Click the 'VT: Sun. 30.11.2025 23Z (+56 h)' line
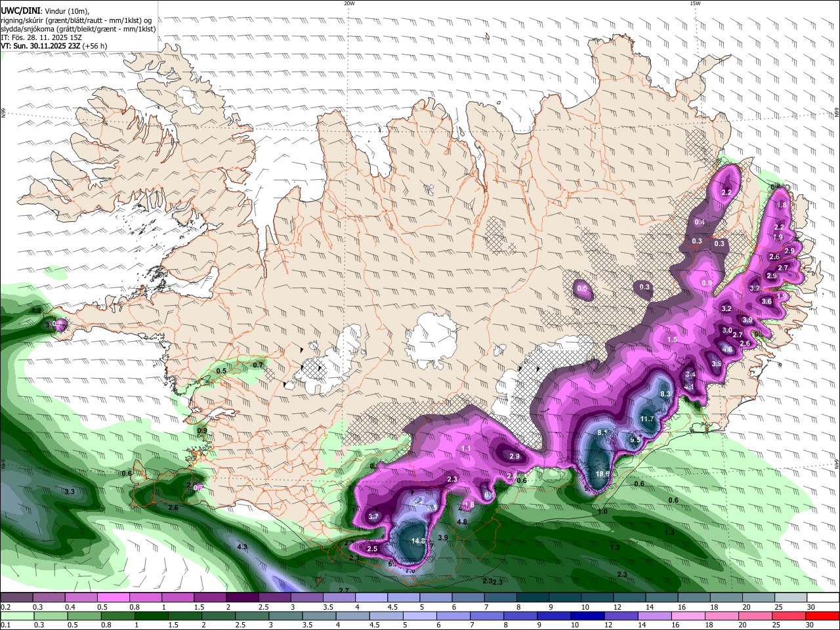The image size is (840, 630). click(54, 46)
